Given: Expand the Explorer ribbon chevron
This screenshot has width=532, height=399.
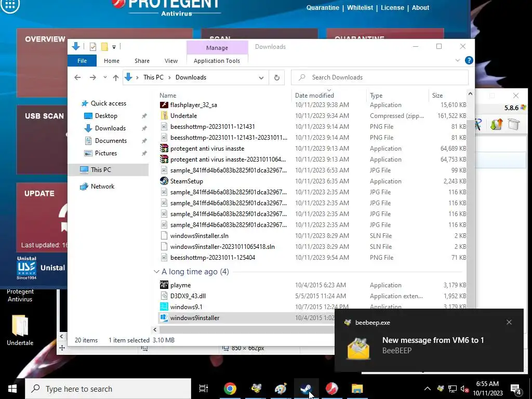Looking at the screenshot, I should coord(457,60).
